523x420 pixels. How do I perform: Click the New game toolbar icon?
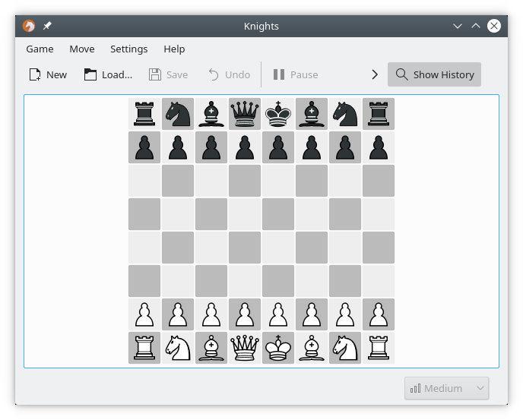point(35,74)
